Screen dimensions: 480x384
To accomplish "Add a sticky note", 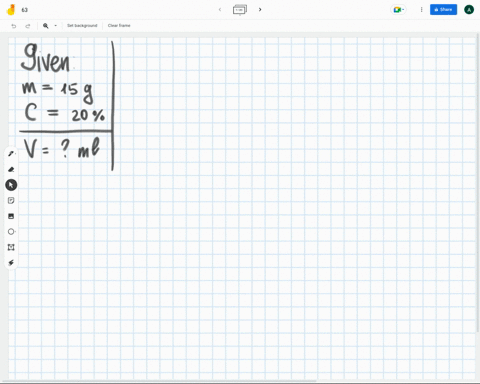I will pyautogui.click(x=11, y=200).
